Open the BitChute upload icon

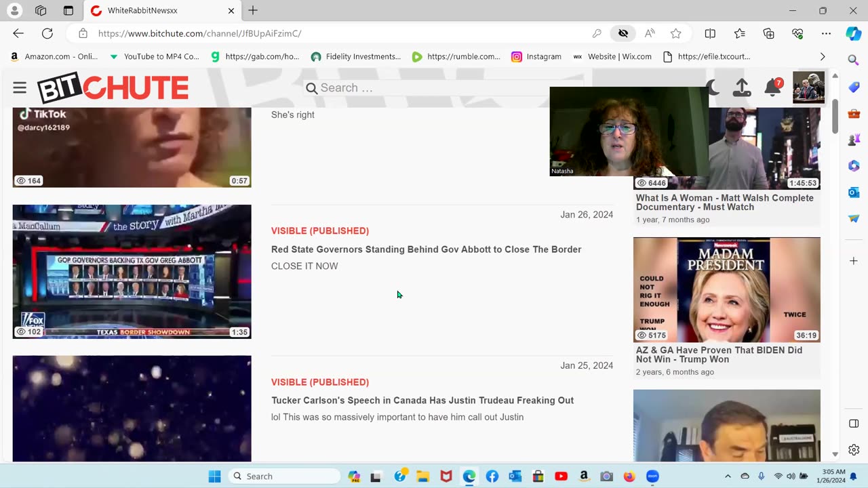pos(742,87)
